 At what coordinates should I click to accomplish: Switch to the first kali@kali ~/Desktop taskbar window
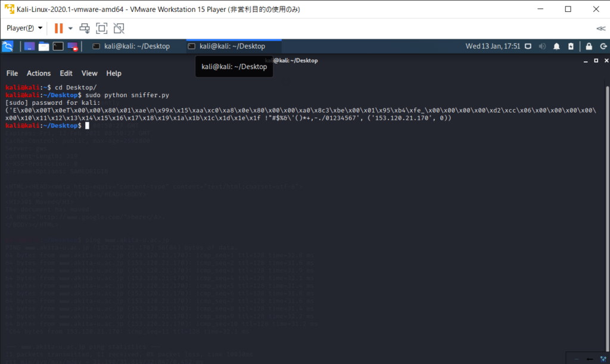[x=131, y=46]
